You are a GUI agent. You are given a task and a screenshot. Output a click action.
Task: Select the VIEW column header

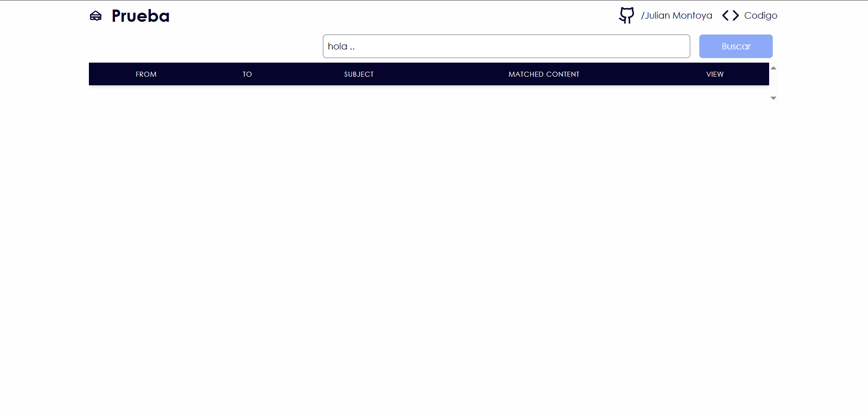(715, 74)
